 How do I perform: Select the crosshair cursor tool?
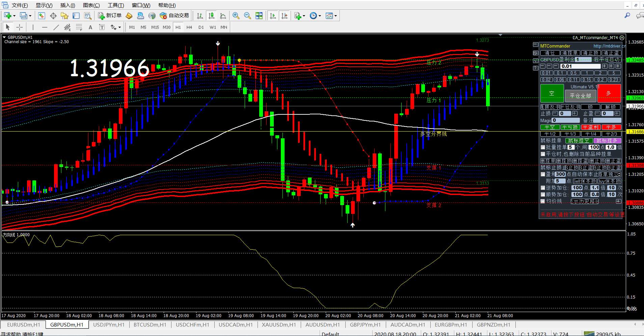20,27
